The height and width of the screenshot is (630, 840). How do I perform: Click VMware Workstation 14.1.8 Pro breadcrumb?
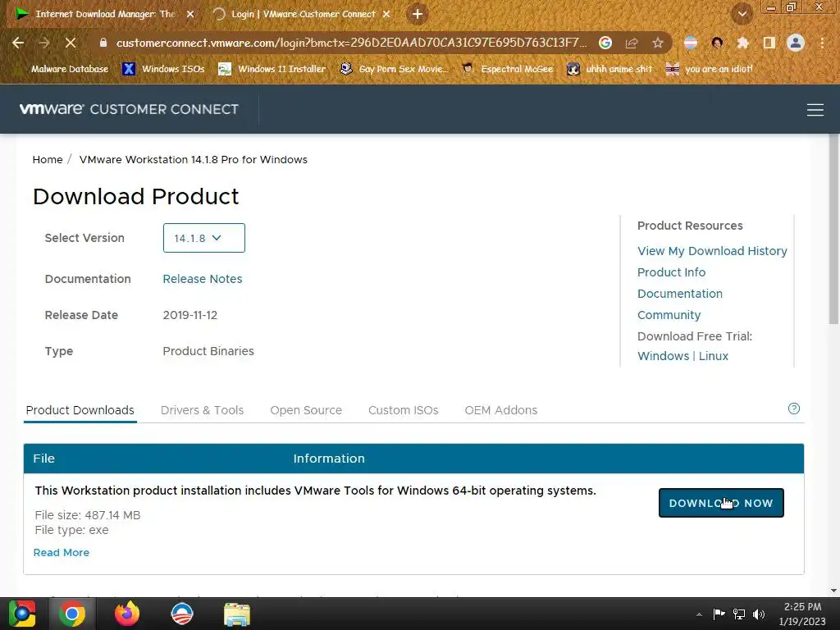pyautogui.click(x=194, y=160)
